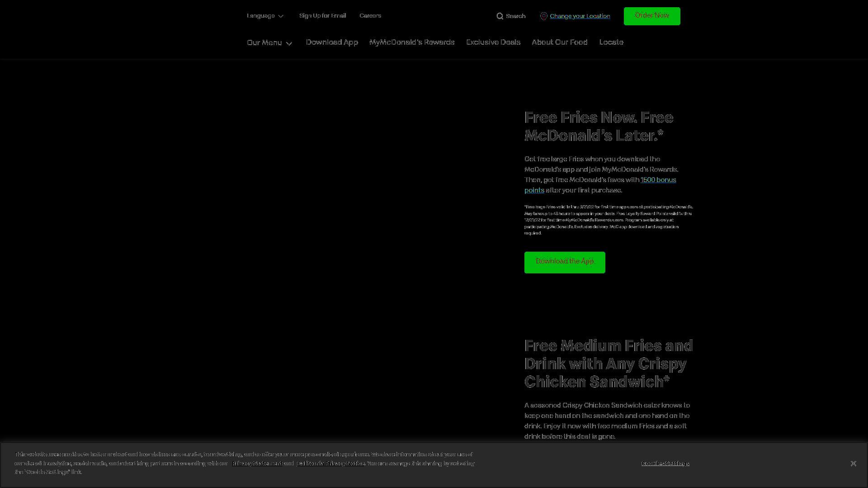Open Cookies Settings in banner

665,464
